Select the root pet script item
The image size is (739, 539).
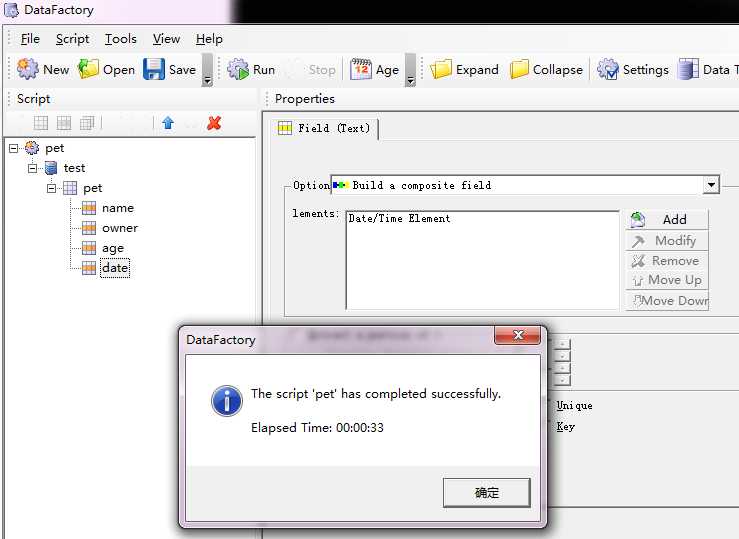pos(54,148)
